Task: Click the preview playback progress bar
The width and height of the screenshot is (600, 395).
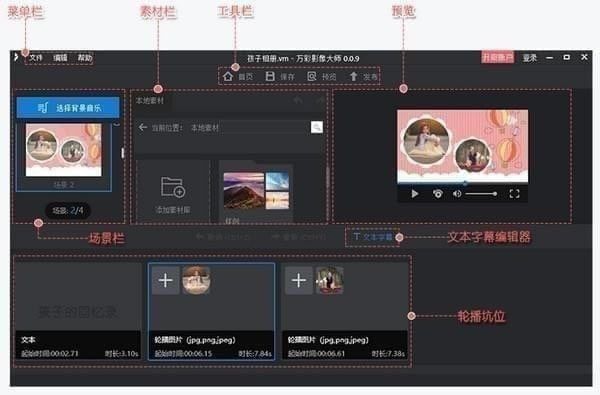Action: tap(463, 183)
